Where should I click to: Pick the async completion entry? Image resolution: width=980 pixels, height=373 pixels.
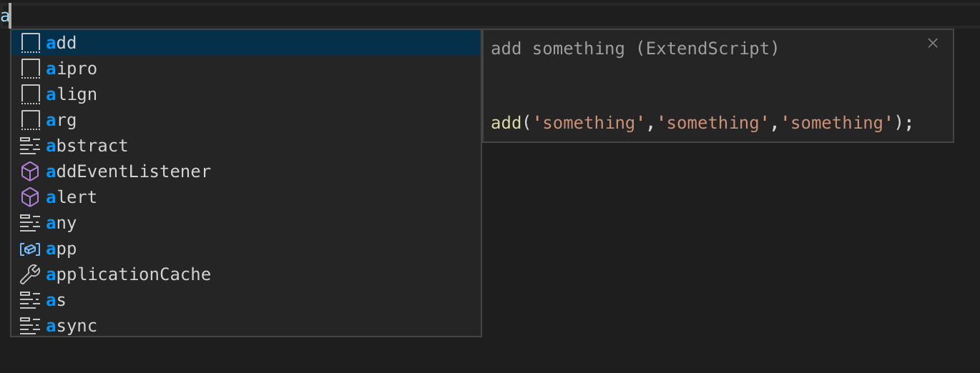[x=72, y=326]
